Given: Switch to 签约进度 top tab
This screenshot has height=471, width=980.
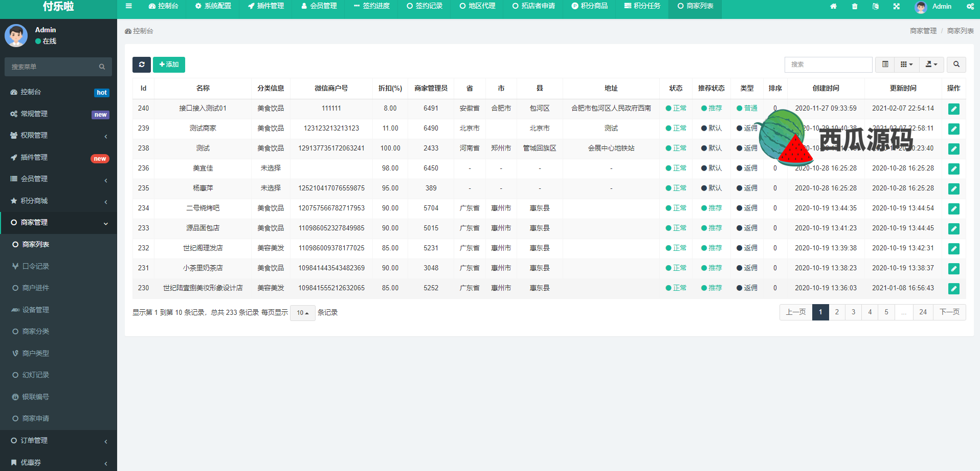Looking at the screenshot, I should pyautogui.click(x=372, y=6).
